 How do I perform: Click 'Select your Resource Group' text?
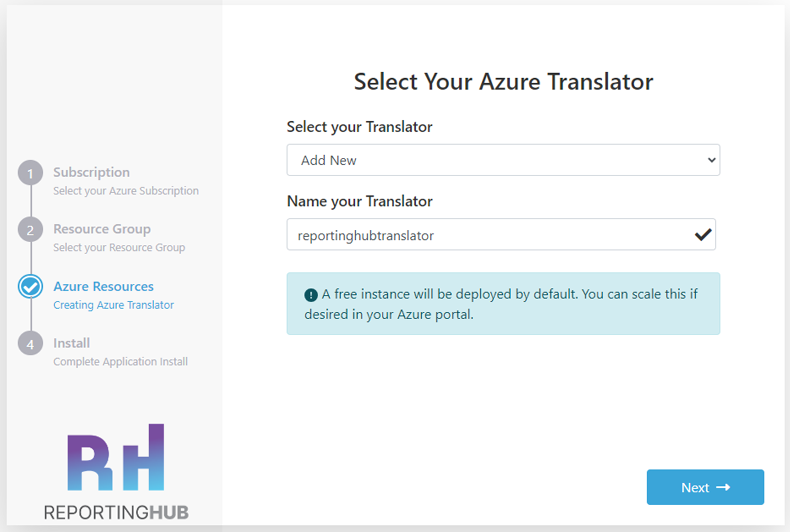pyautogui.click(x=119, y=247)
